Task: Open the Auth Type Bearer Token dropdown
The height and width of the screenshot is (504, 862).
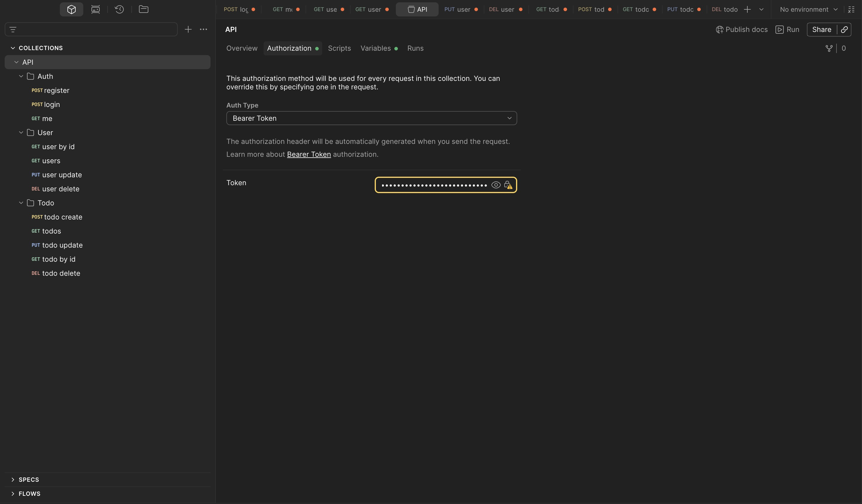Action: pos(371,118)
